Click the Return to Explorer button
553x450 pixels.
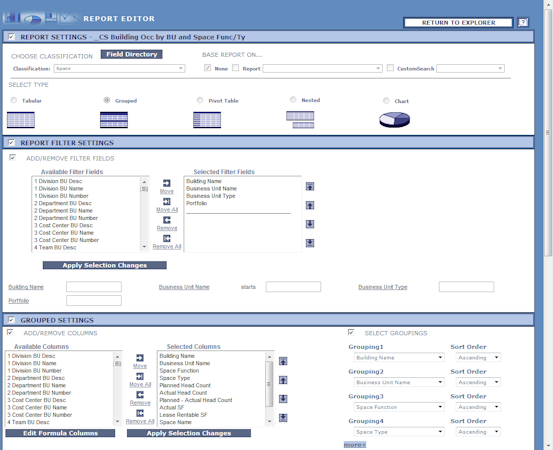pos(458,23)
